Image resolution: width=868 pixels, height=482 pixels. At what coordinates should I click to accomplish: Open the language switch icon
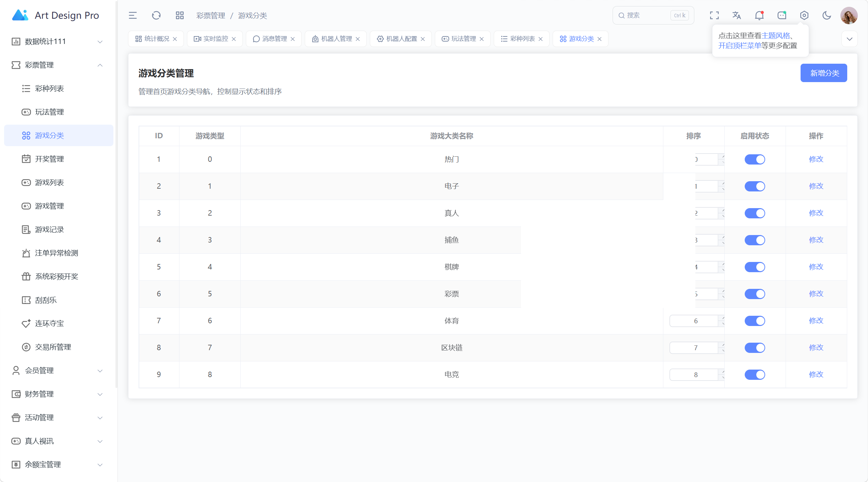point(737,15)
